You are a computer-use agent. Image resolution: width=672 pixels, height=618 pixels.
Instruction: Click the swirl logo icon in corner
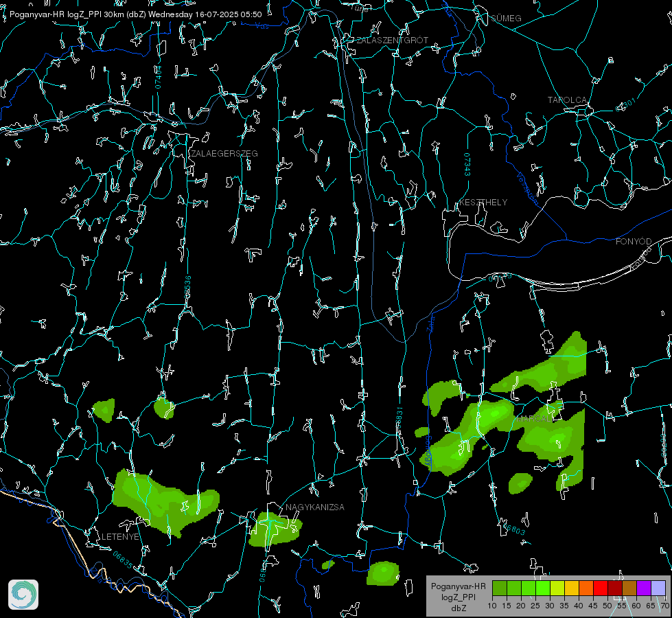pos(23,595)
